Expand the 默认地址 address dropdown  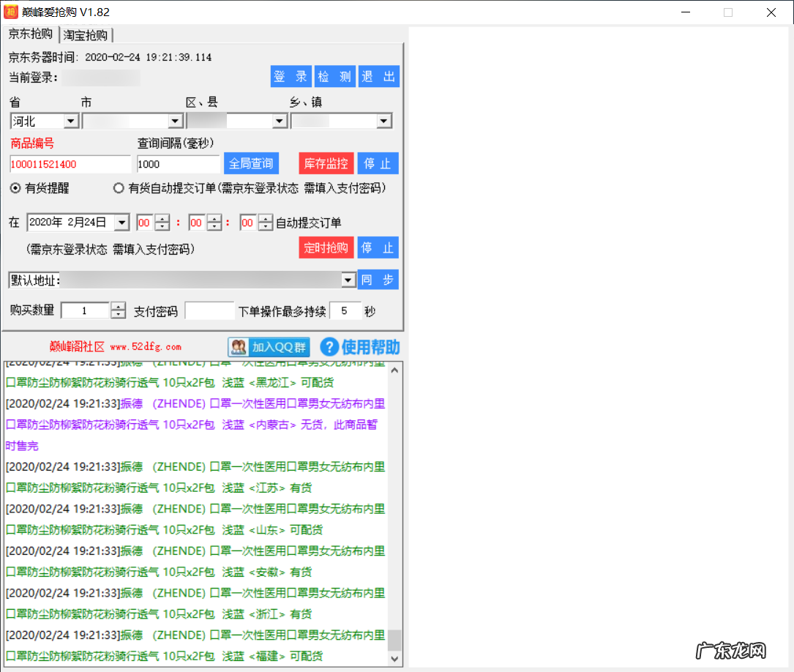point(348,280)
